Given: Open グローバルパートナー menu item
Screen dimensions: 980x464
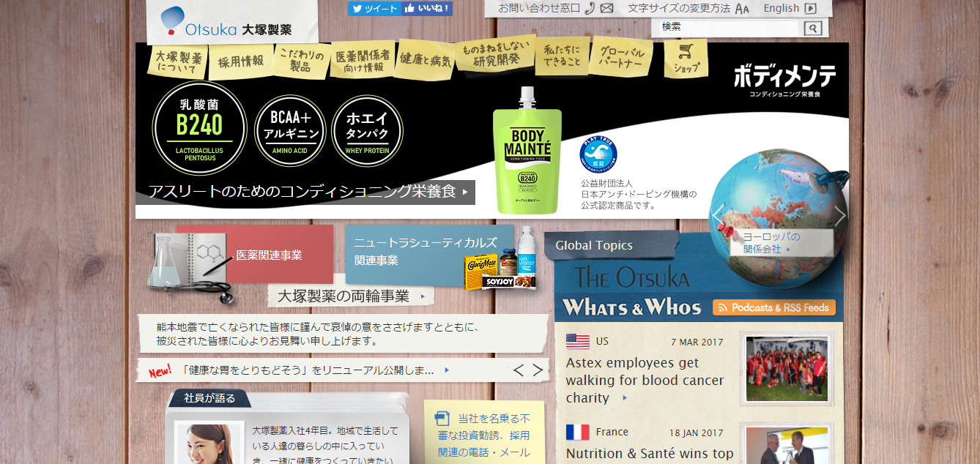Looking at the screenshot, I should coord(621,57).
